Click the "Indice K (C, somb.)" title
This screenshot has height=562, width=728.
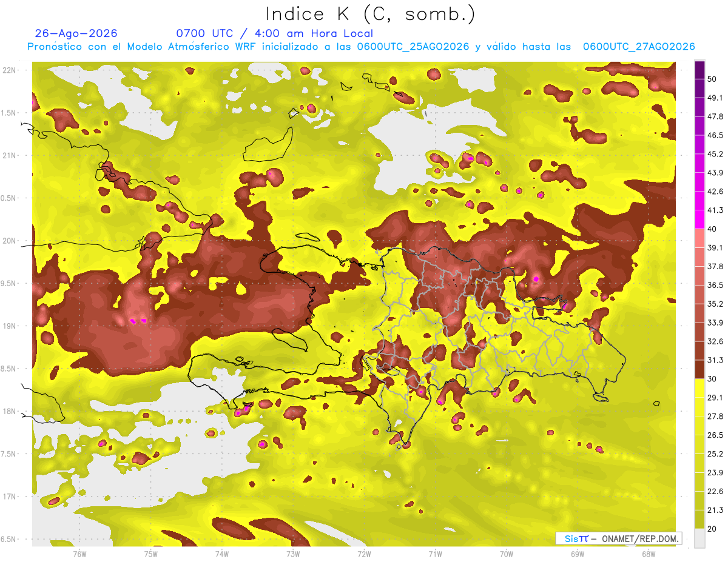point(370,14)
